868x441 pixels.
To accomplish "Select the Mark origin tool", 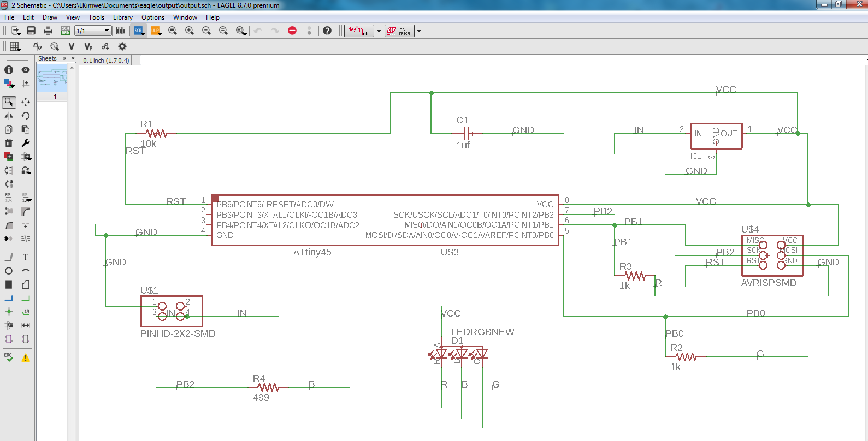I will pyautogui.click(x=26, y=84).
